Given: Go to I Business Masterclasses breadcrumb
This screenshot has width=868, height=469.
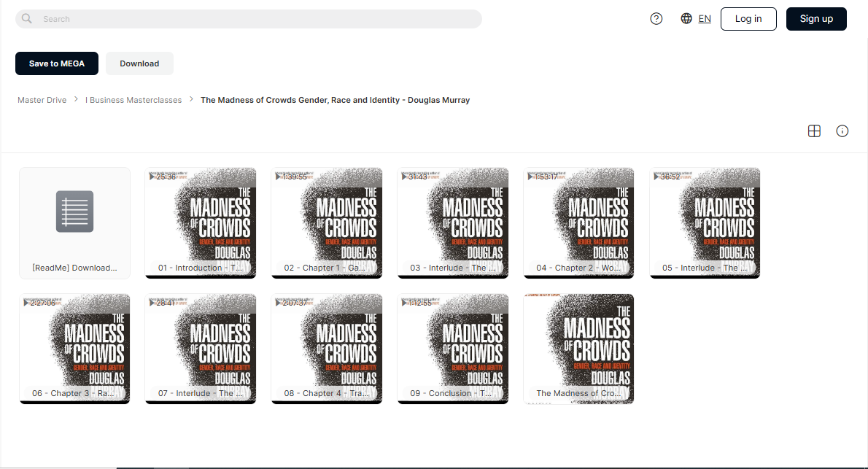Looking at the screenshot, I should click(x=133, y=100).
